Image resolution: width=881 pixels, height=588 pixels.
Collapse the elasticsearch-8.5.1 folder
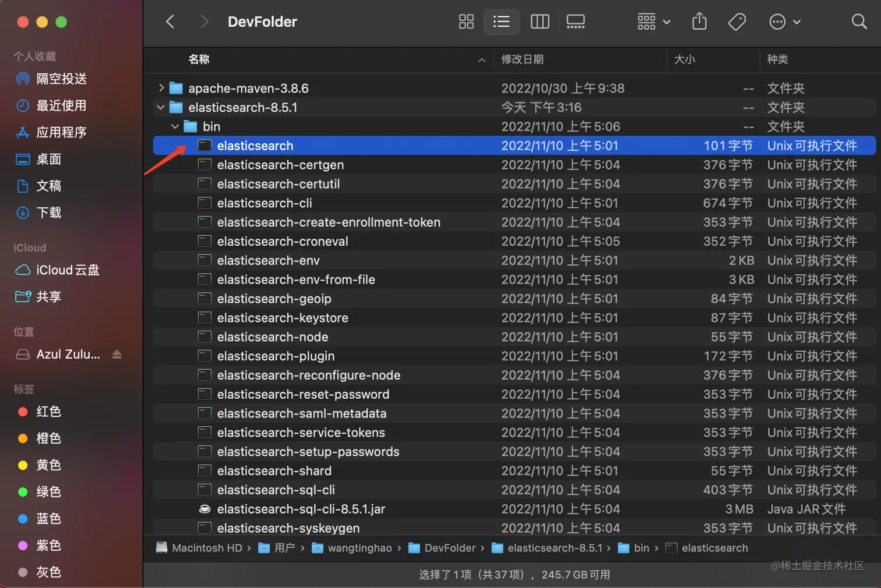pyautogui.click(x=161, y=107)
